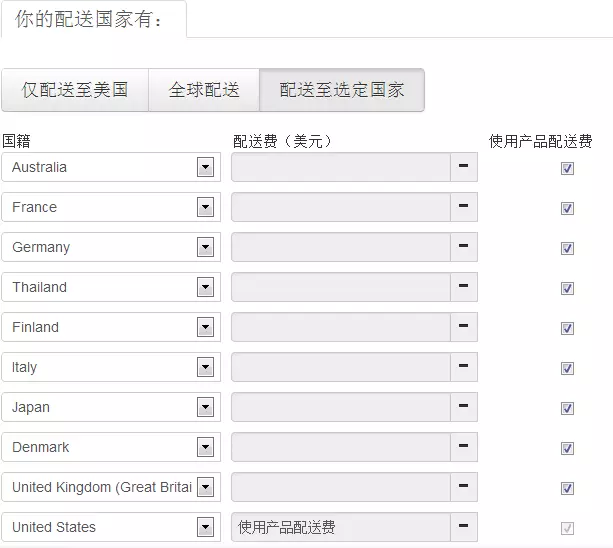Remove the Italy shipping row
The width and height of the screenshot is (613, 548).
coord(464,367)
